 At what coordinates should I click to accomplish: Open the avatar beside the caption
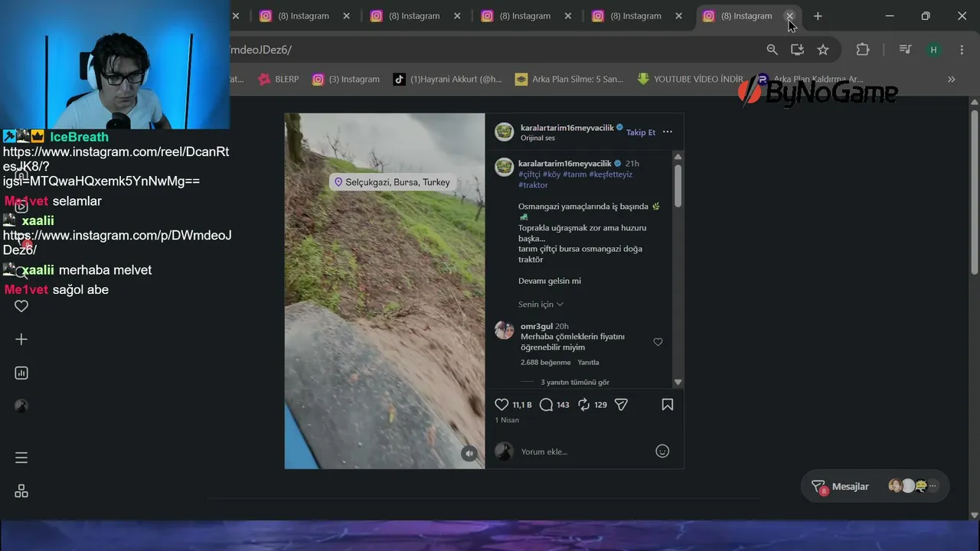coord(504,167)
